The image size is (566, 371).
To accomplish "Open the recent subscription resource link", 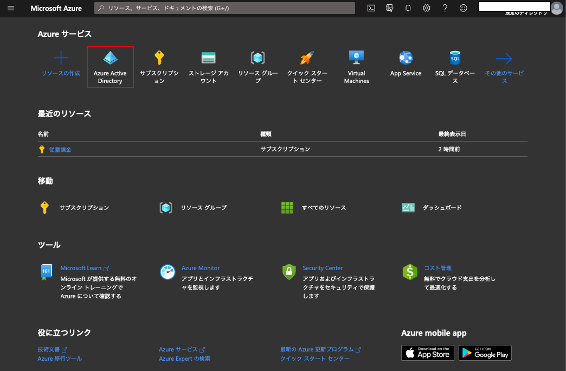I will [x=60, y=149].
